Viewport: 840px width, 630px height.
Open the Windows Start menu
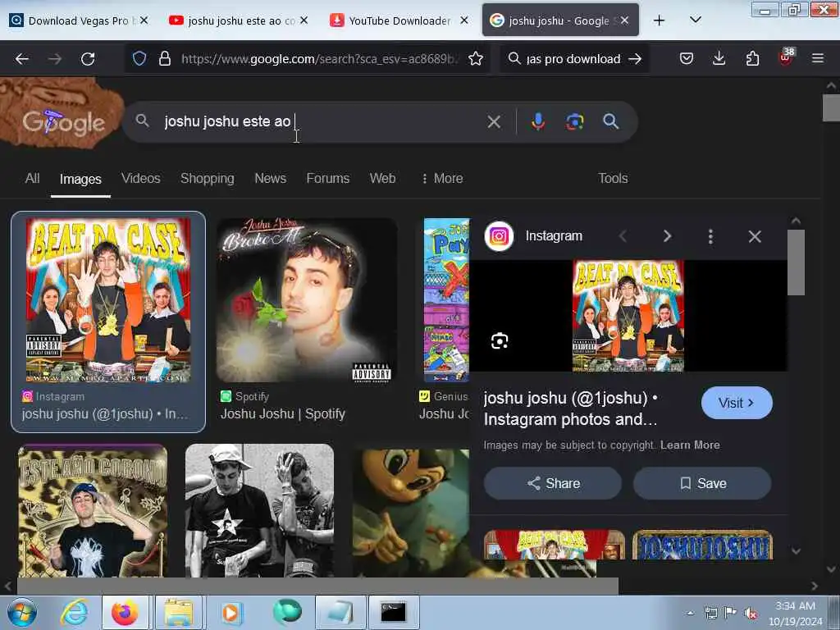(x=22, y=612)
